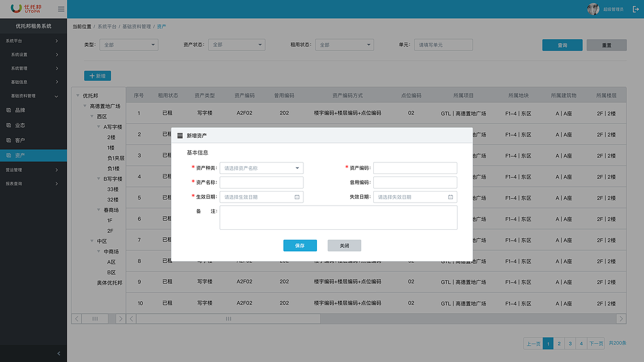Expand the 基础信息 sidebar section

click(33, 82)
